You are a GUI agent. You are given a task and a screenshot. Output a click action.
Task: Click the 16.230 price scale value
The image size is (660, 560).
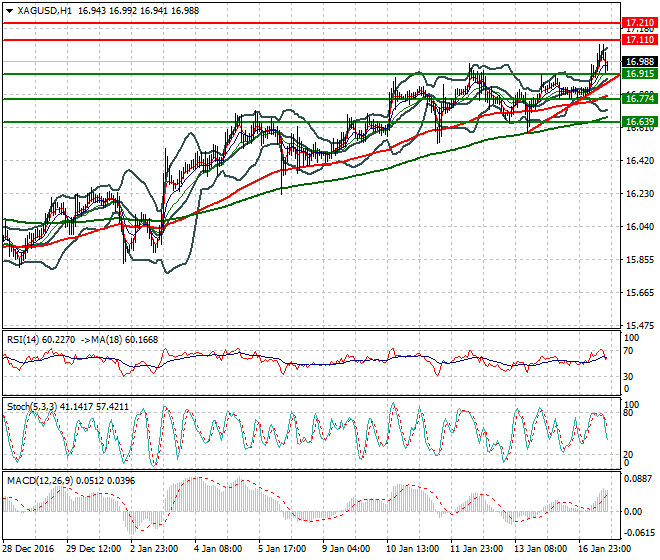click(640, 193)
